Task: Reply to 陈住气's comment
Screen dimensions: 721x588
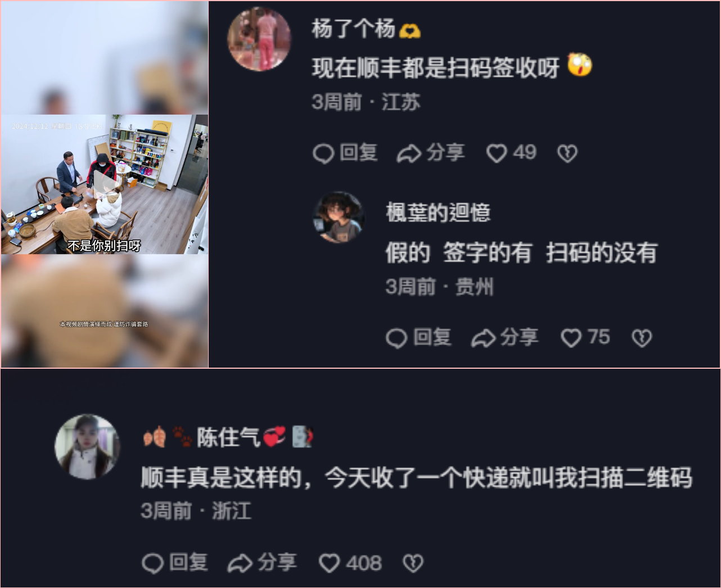Action: coord(175,563)
